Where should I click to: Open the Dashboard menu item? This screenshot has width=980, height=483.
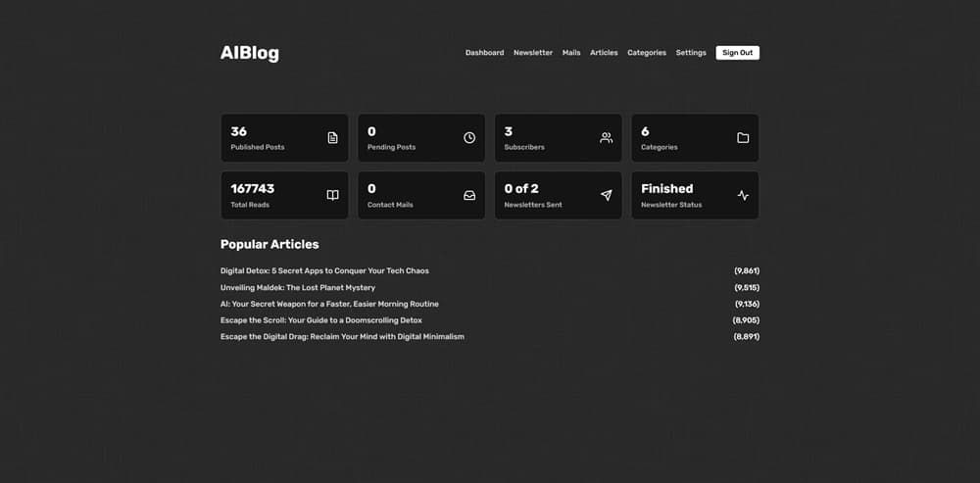(x=484, y=53)
